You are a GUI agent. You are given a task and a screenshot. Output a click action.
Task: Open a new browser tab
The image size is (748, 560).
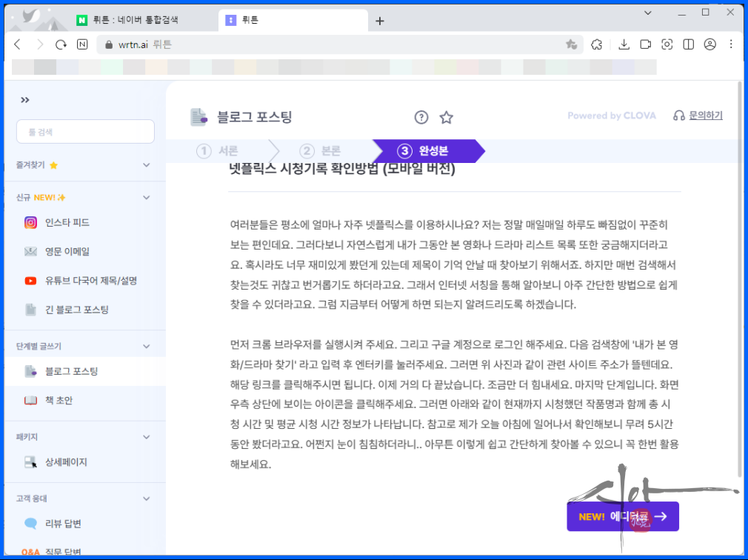point(380,21)
